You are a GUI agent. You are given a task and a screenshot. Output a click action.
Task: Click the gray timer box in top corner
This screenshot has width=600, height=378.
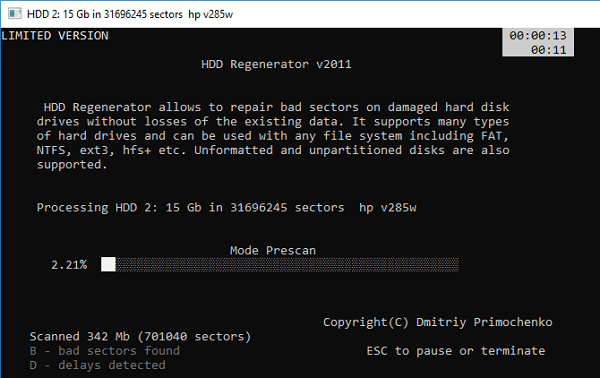[538, 42]
